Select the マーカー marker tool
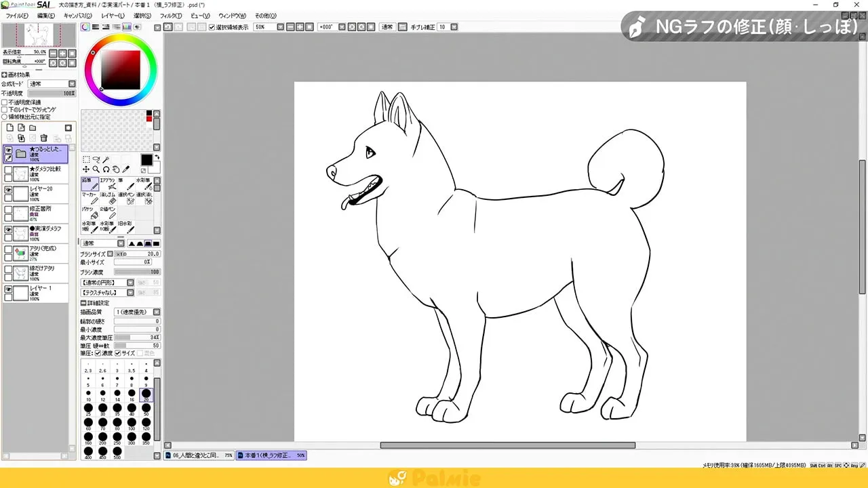Screen dimensions: 868x488 coord(90,199)
